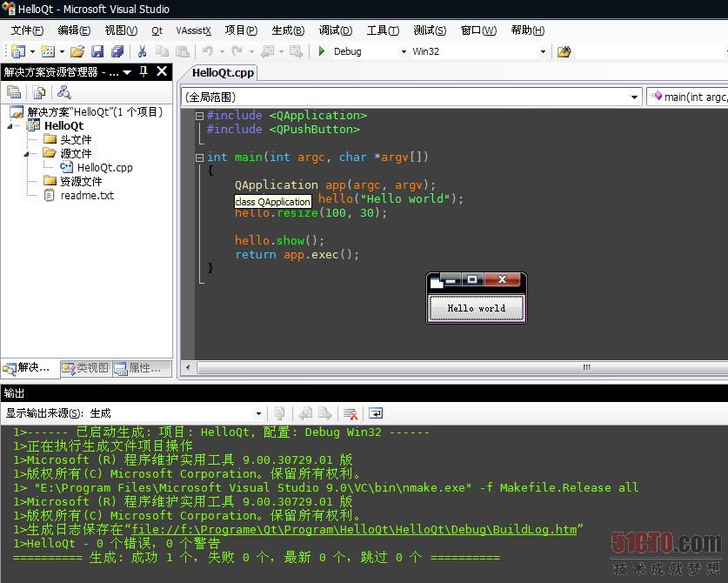This screenshot has height=583, width=728.
Task: Start debugging with green play arrow
Action: (x=321, y=51)
